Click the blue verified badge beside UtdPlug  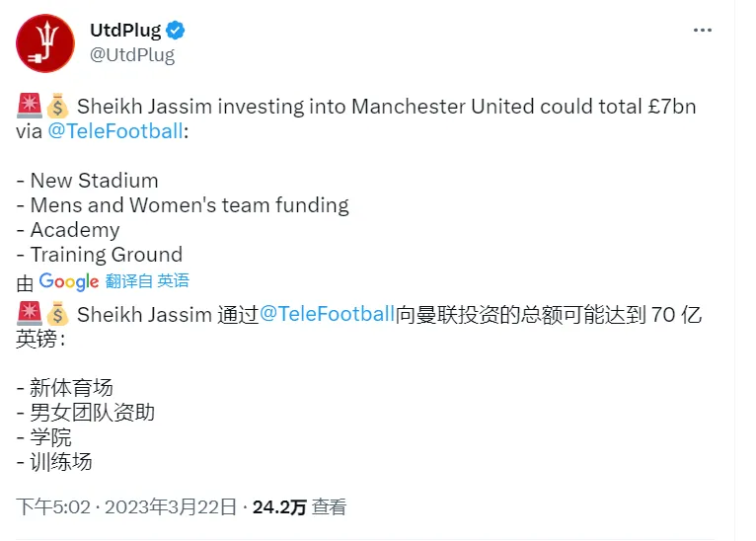coord(175,31)
